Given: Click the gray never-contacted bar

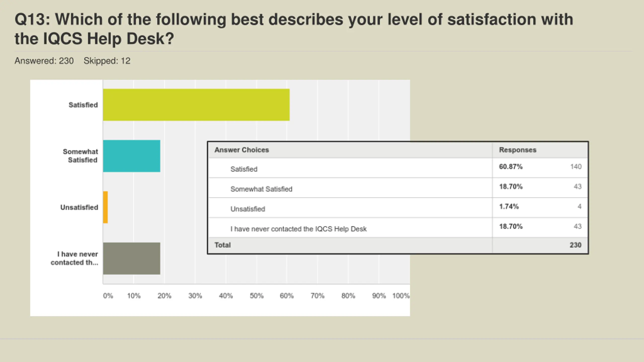Looking at the screenshot, I should (132, 258).
